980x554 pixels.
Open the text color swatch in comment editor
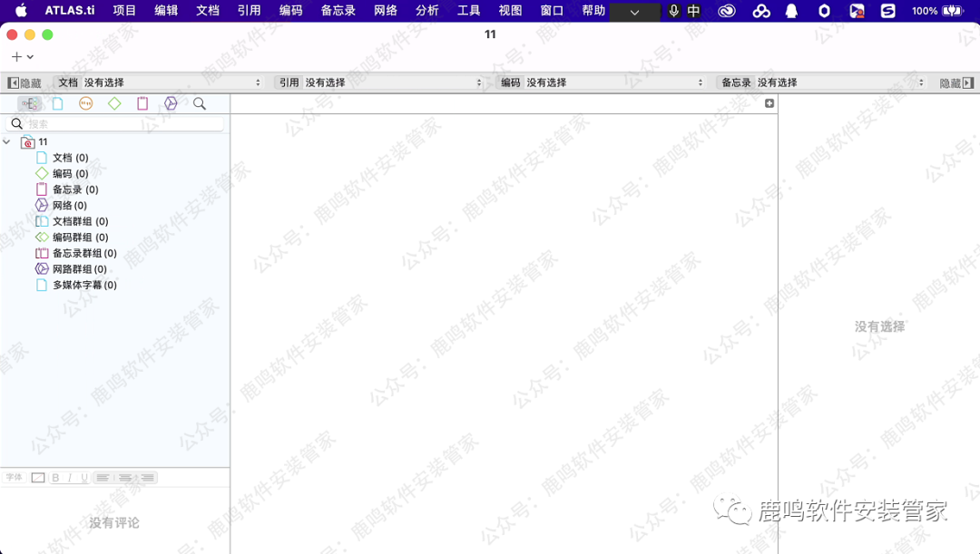click(x=38, y=478)
